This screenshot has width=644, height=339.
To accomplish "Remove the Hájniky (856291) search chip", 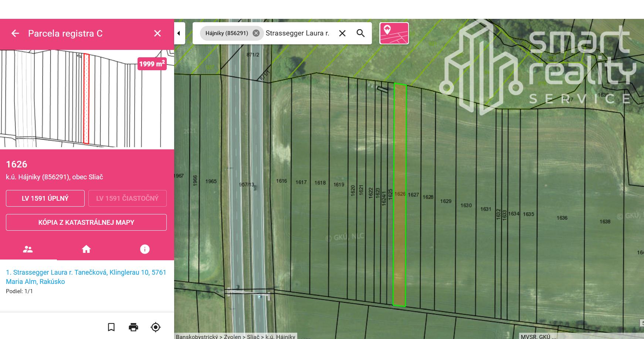I will click(256, 33).
